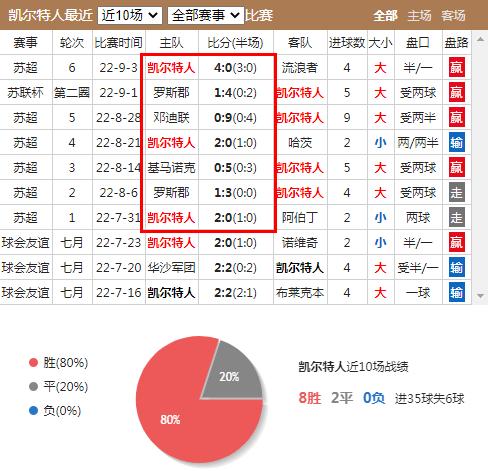The height and width of the screenshot is (471, 488).
Task: Click the 进球数 column header
Action: tap(347, 43)
